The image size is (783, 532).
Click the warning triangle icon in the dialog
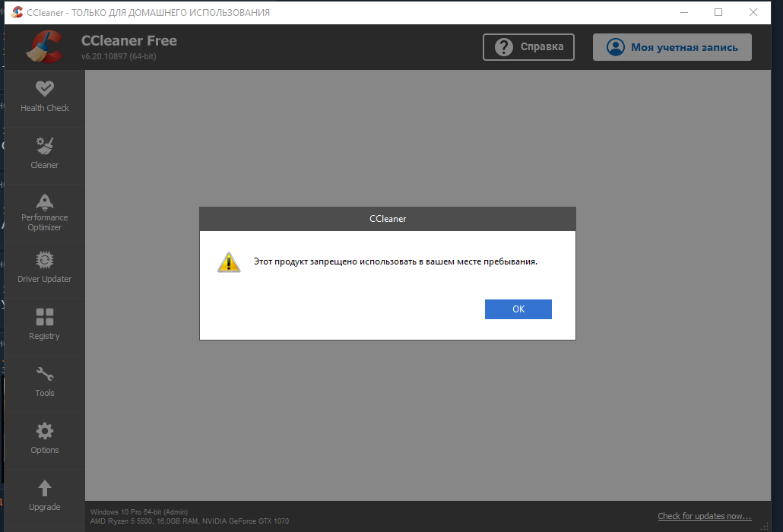point(229,262)
